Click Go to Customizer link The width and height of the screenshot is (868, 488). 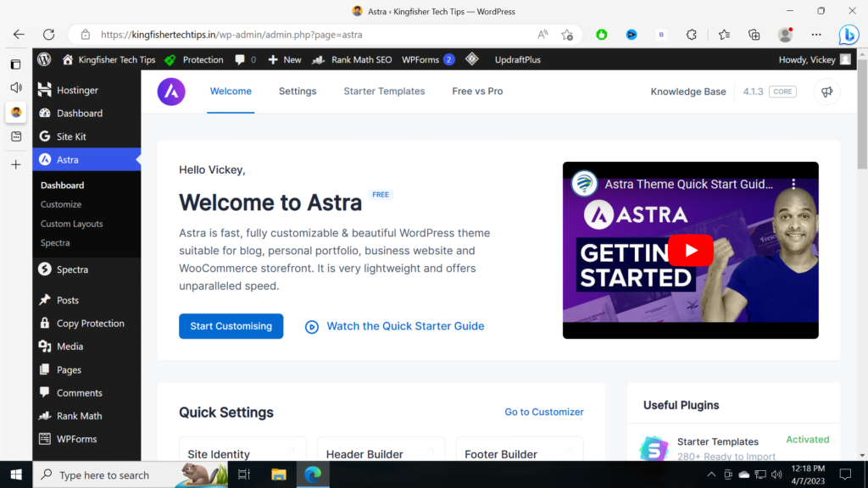tap(543, 412)
